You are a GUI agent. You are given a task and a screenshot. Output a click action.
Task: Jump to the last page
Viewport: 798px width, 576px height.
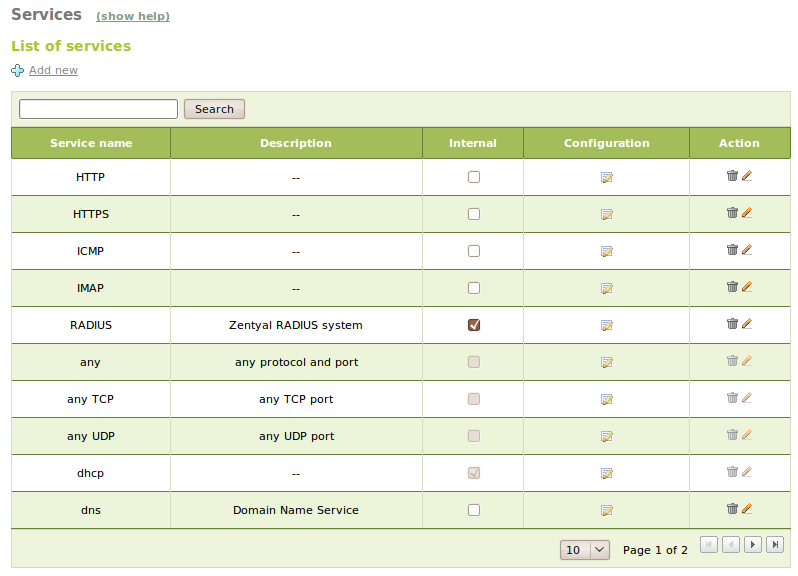coord(775,545)
